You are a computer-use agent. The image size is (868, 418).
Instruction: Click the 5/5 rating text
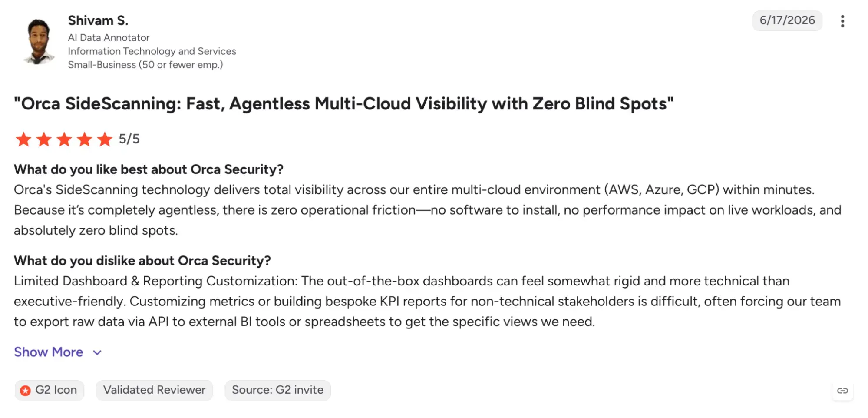pyautogui.click(x=129, y=139)
